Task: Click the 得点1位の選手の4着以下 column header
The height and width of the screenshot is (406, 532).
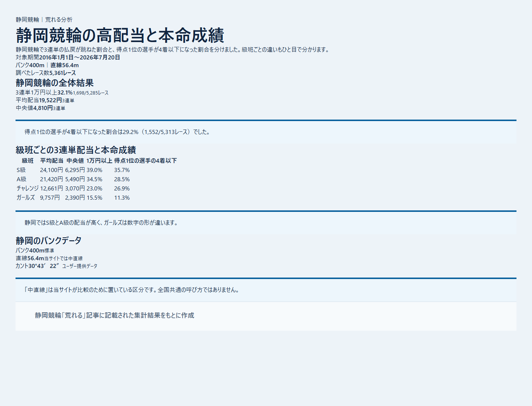Action: [146, 161]
